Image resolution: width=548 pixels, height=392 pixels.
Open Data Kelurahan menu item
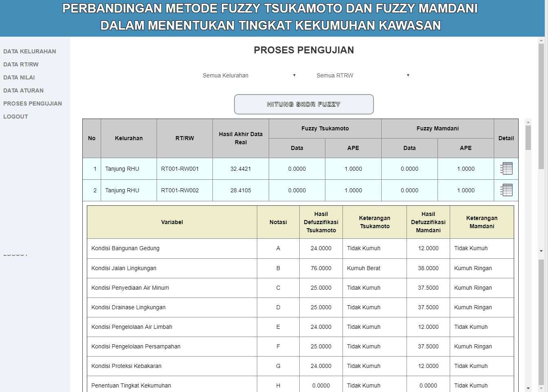pos(30,51)
